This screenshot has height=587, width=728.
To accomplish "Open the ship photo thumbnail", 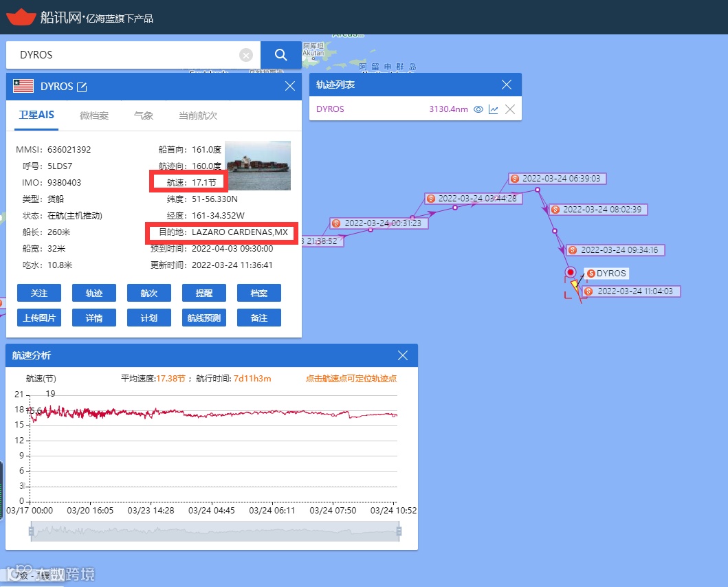I will click(x=258, y=166).
